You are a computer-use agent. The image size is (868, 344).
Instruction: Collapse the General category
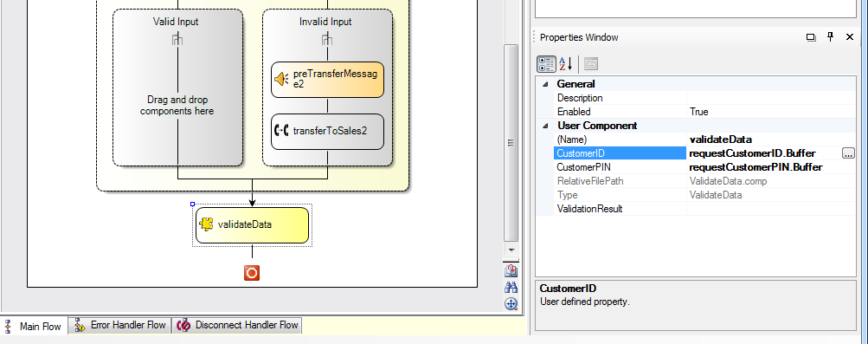pyautogui.click(x=544, y=84)
